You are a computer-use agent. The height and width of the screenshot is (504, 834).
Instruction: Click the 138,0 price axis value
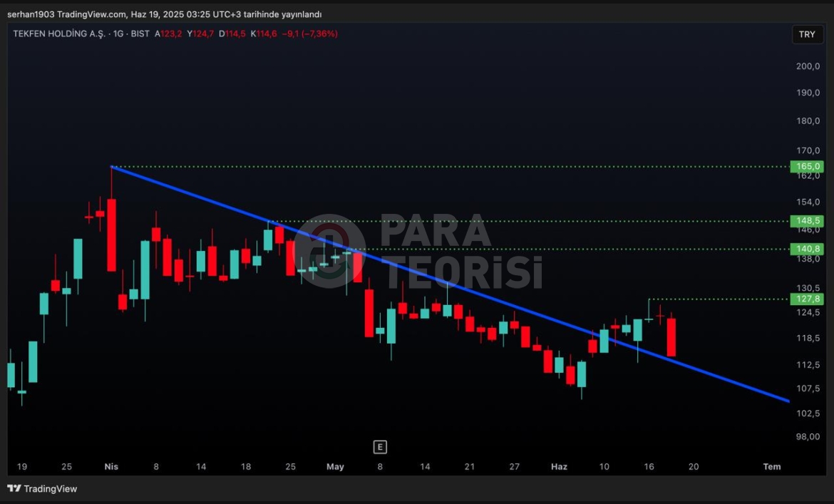click(x=808, y=259)
